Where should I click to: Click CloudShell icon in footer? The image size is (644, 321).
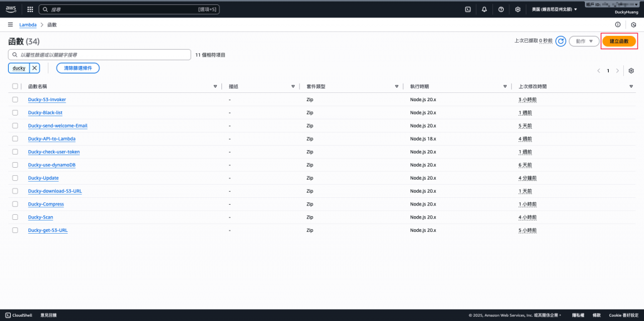9,315
